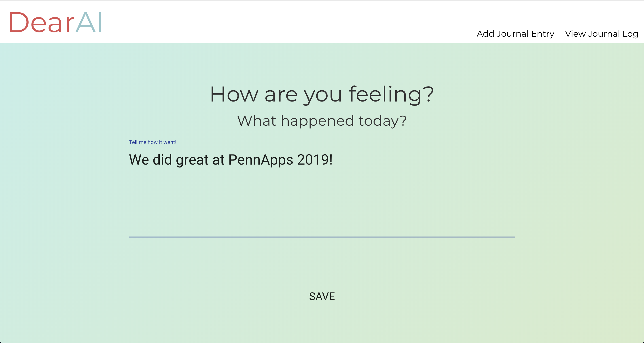Viewport: 644px width, 343px height.
Task: Click the red "Dear" part of logo
Action: [x=41, y=23]
